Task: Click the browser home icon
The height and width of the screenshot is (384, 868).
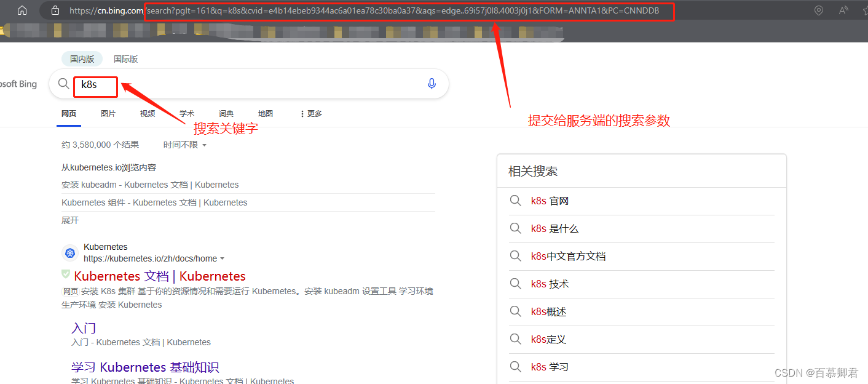Action: click(x=22, y=10)
